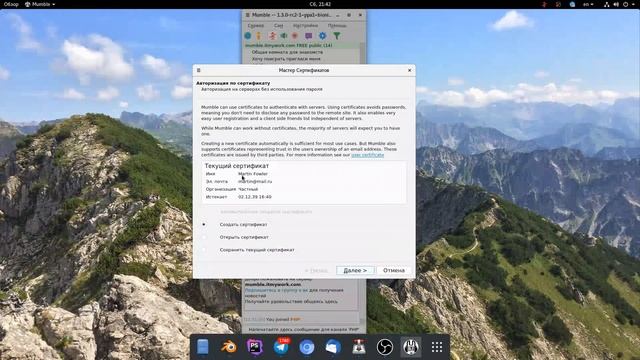Screen dimensions: 640x360
Task: Open the 'Помощь' menu in Mumble window
Action: [337, 25]
